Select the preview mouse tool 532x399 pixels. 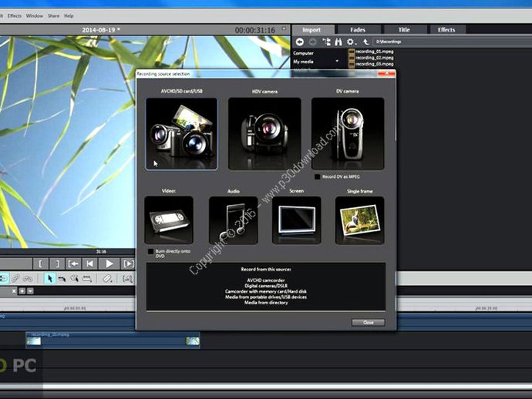(x=74, y=279)
